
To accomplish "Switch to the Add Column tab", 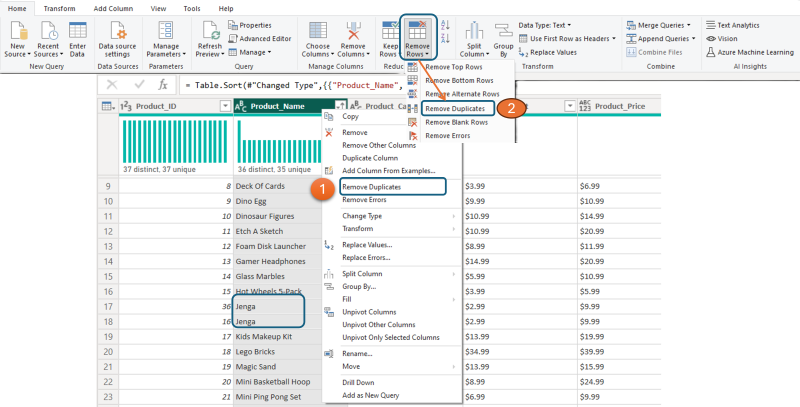I will [113, 9].
